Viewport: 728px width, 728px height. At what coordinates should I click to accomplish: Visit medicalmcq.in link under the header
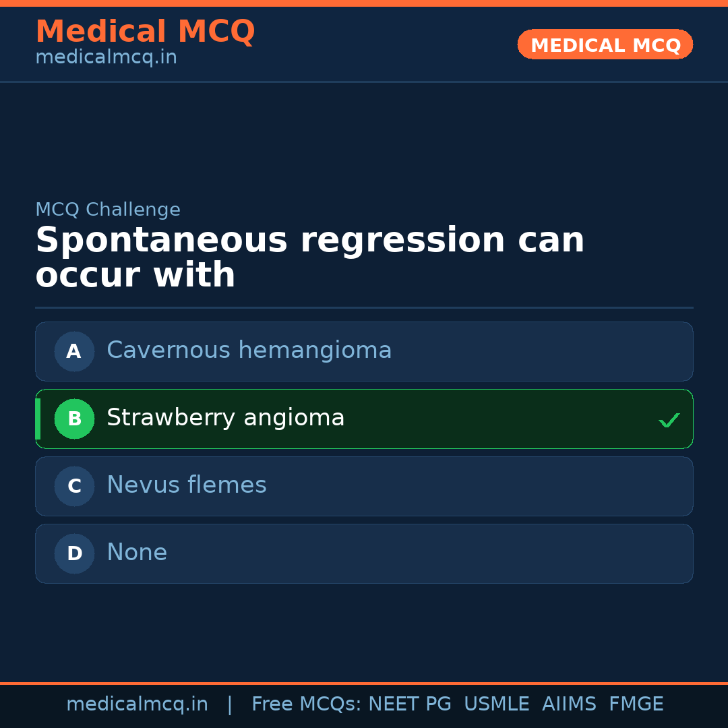coord(106,57)
